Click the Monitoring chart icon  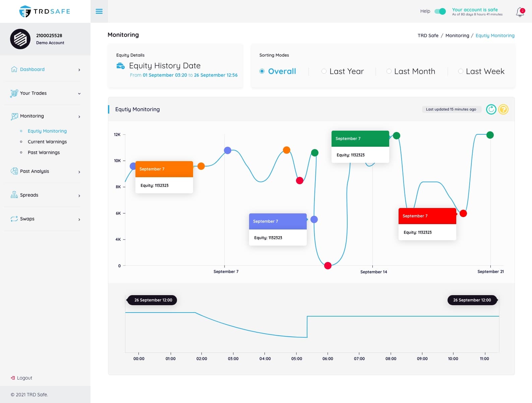coord(14,116)
